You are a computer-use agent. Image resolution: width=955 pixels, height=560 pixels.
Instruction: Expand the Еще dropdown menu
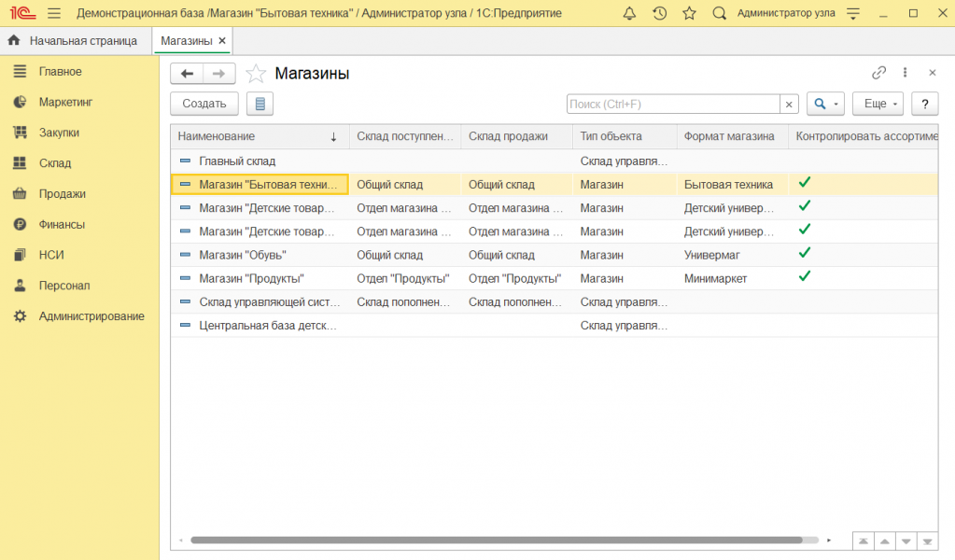(878, 104)
